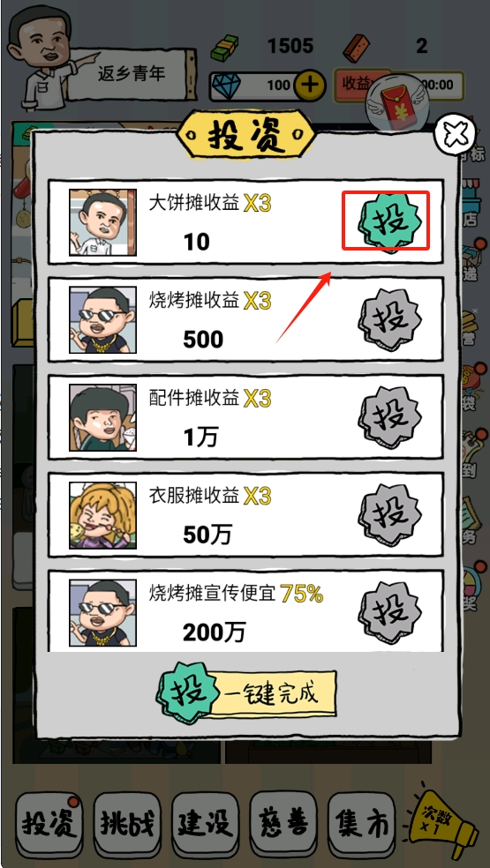
Task: Click the 投 badge for 烧烤摊宣传便宜 75%
Action: point(390,611)
